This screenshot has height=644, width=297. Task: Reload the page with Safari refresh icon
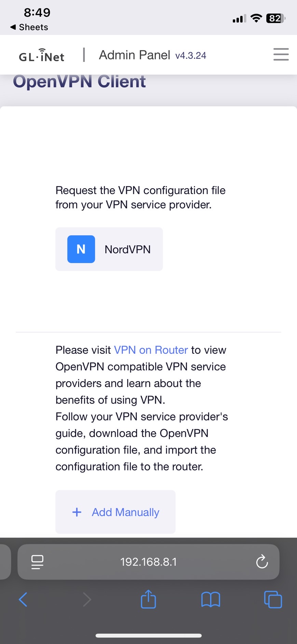pos(262,562)
